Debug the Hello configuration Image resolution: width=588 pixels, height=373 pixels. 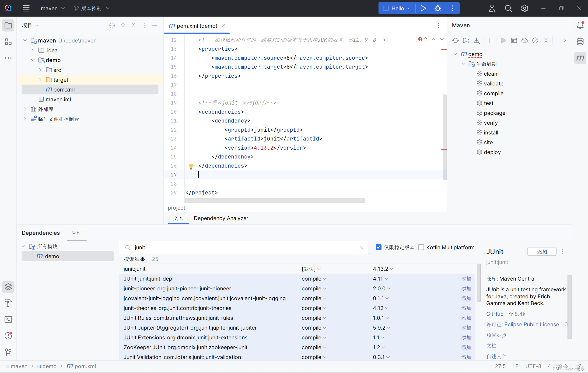pyautogui.click(x=437, y=8)
